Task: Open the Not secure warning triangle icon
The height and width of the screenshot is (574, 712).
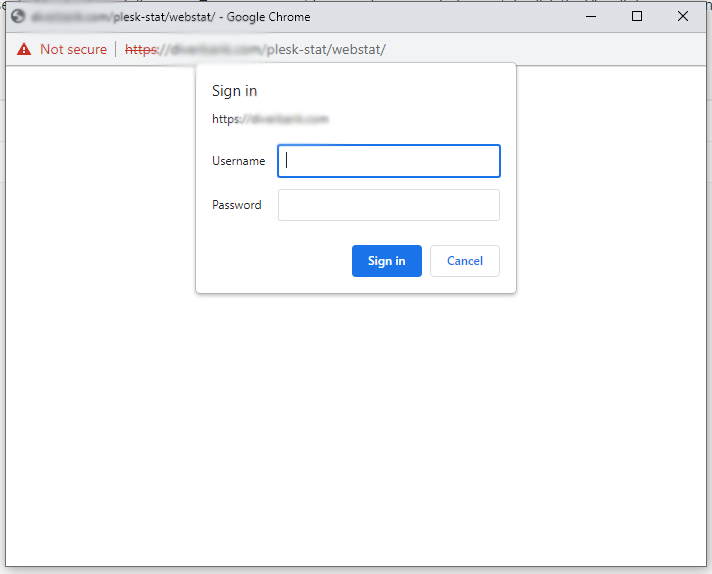Action: pos(24,49)
